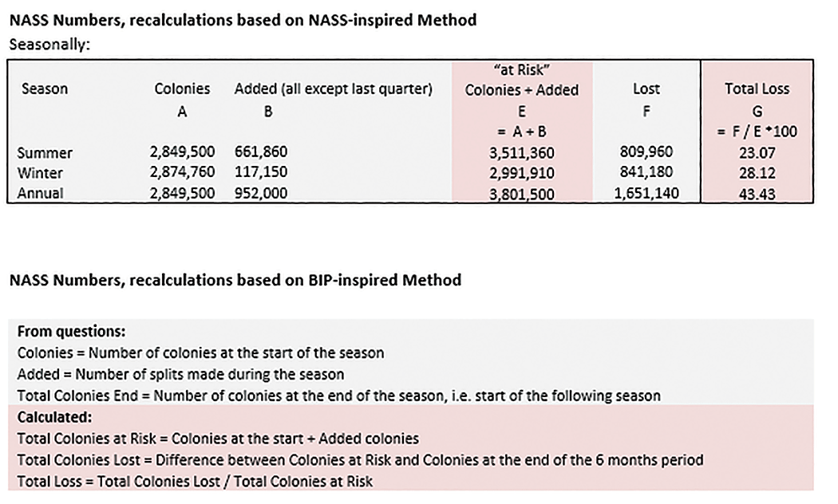Select the Colonies column header

(182, 89)
